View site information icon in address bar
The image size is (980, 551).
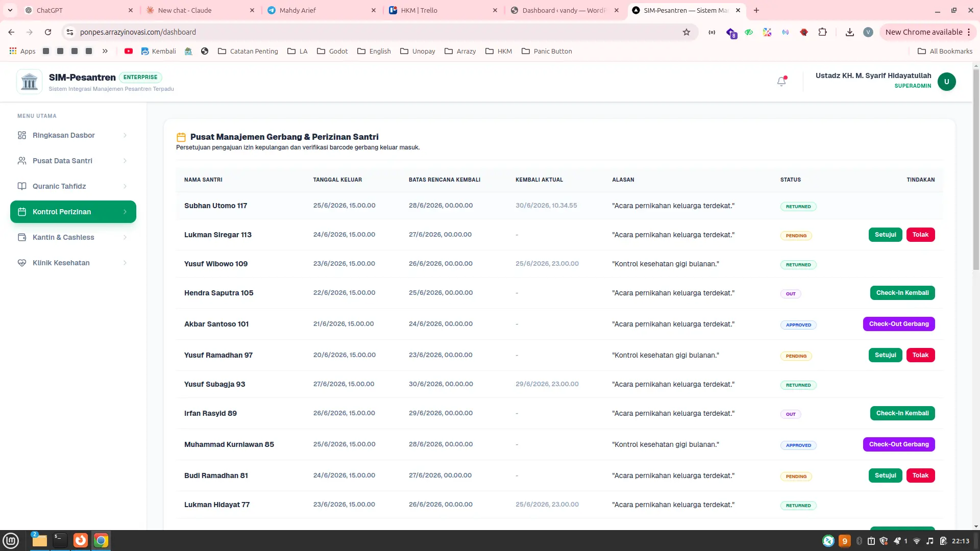tap(70, 32)
